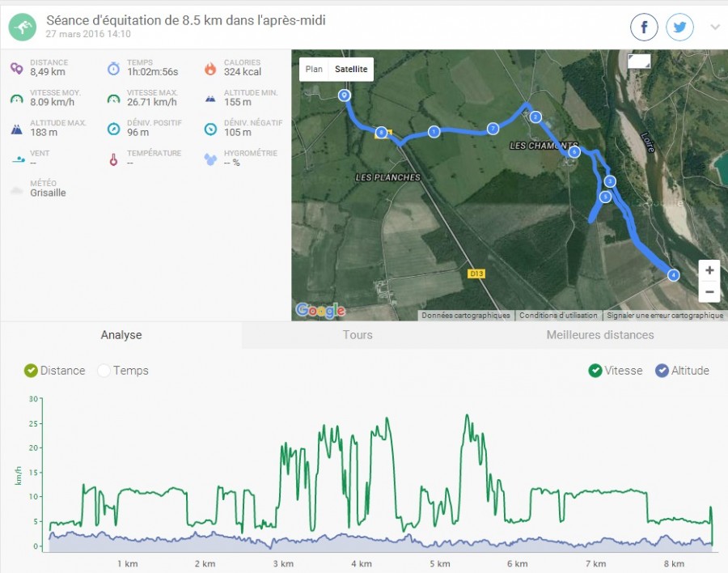Select the Distance axis option
The image size is (728, 573).
pos(32,371)
